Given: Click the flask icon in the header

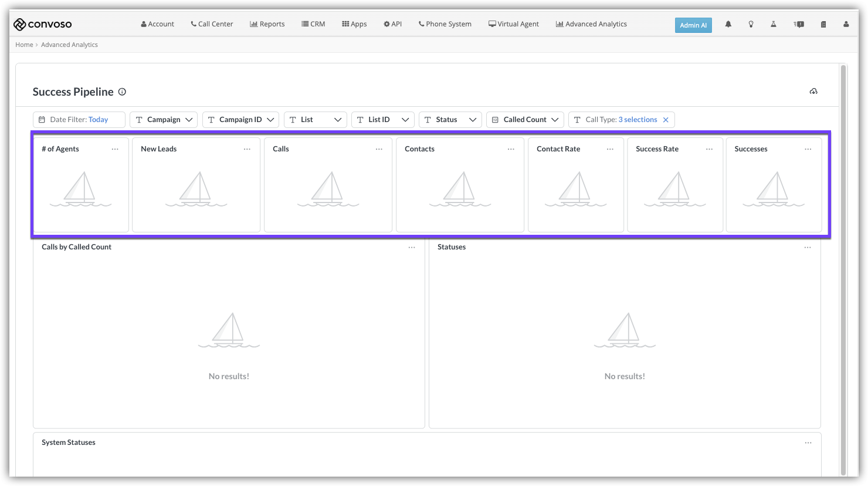Looking at the screenshot, I should point(774,25).
